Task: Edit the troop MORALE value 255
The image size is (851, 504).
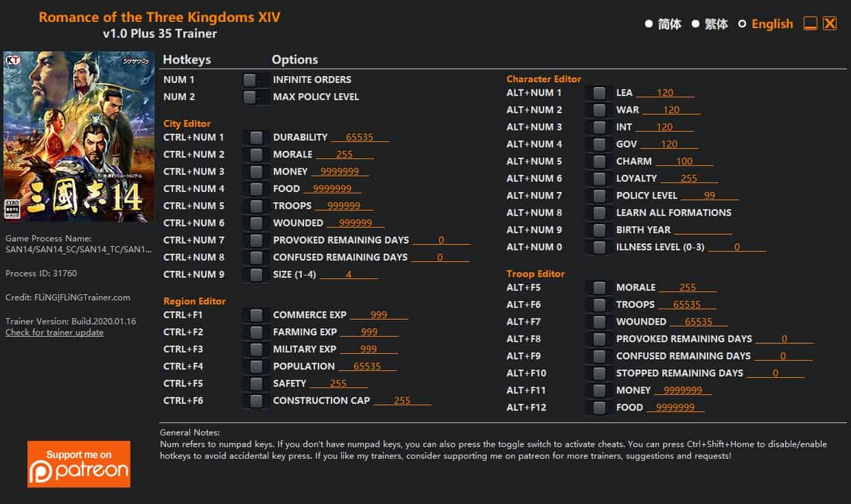Action: tap(688, 287)
